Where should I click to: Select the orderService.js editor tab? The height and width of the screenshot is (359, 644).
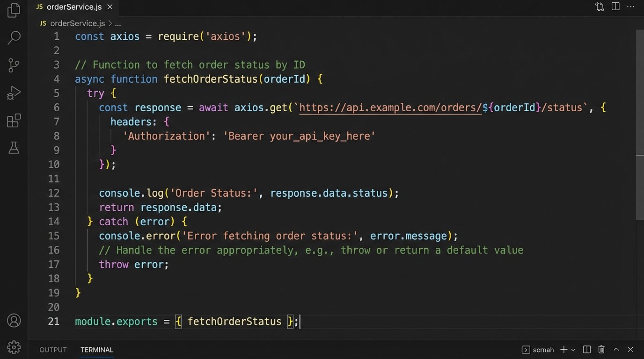tap(70, 7)
